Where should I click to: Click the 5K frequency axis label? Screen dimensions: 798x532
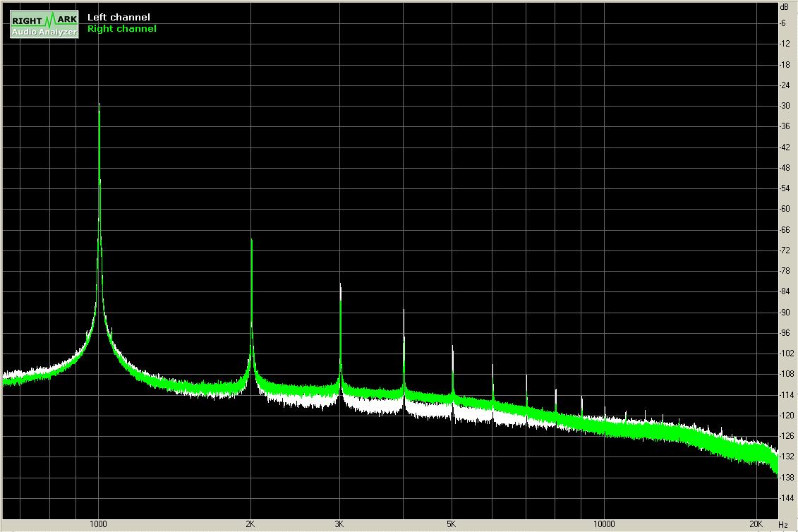pos(452,524)
